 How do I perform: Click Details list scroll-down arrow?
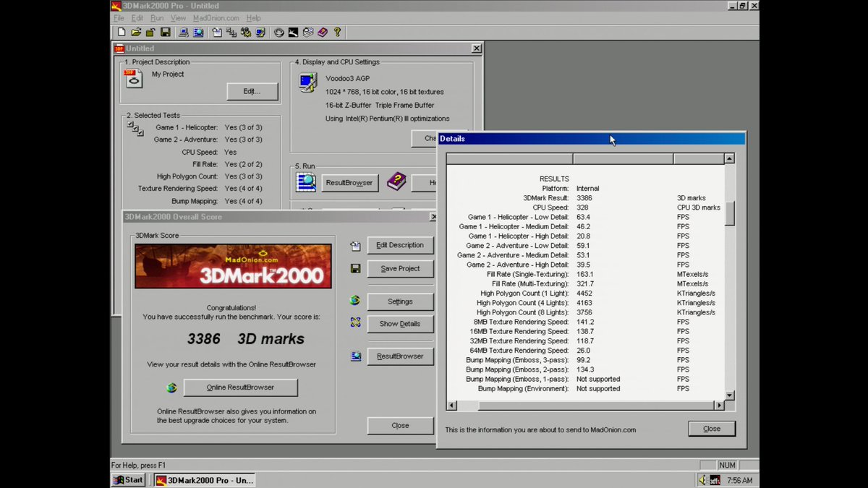click(x=729, y=395)
